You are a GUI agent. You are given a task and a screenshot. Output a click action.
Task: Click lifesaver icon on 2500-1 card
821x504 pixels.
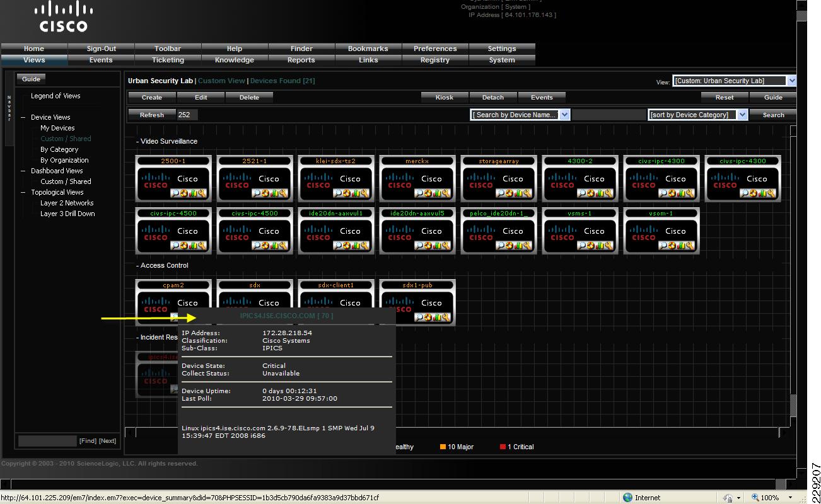pos(184,193)
